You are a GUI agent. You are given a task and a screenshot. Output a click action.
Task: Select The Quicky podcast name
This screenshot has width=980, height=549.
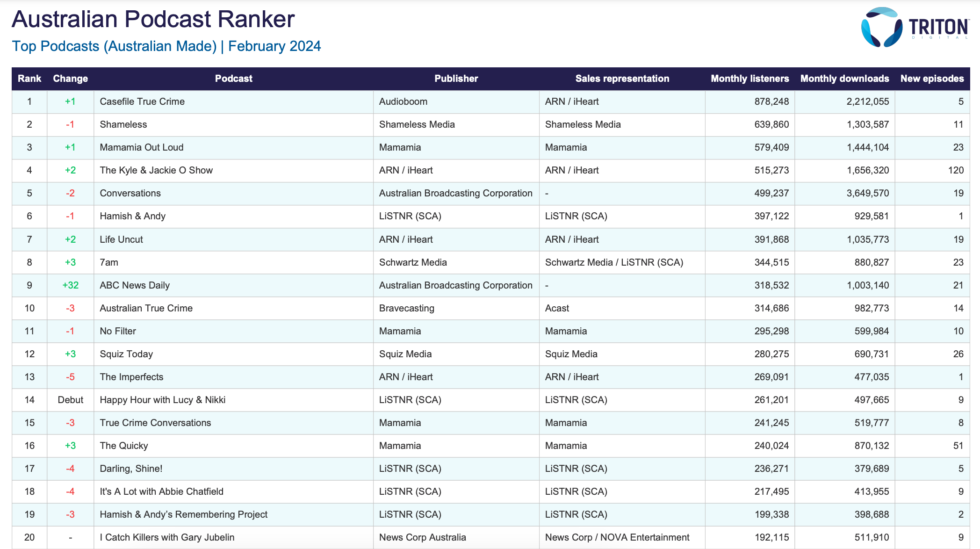(x=124, y=446)
